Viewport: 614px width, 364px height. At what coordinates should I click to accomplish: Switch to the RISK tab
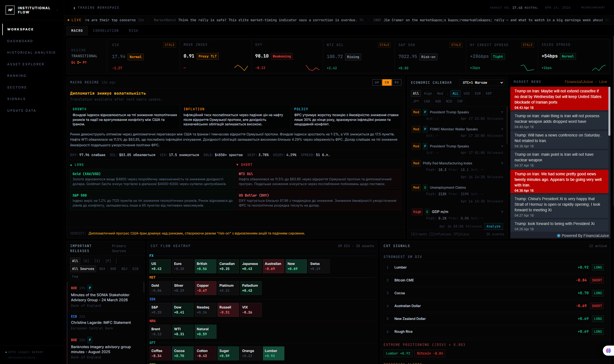point(134,31)
